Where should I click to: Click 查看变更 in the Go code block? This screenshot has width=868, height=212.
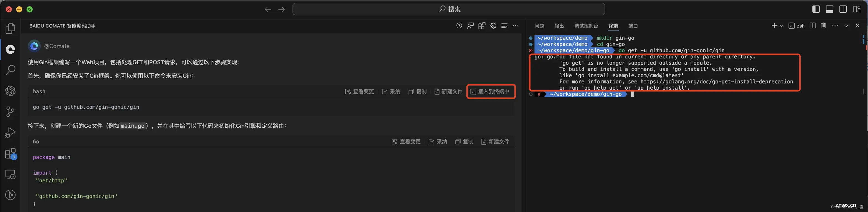[x=406, y=141]
